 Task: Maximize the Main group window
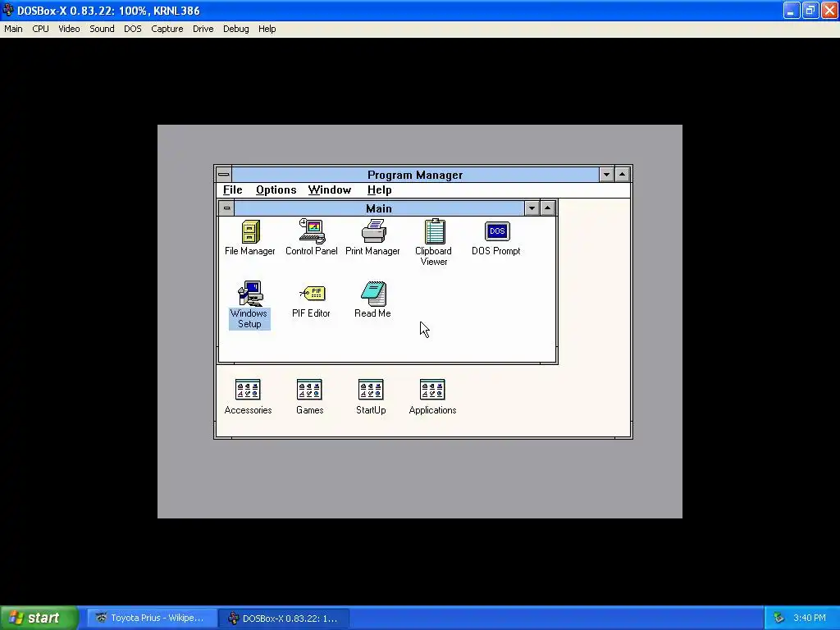tap(547, 208)
